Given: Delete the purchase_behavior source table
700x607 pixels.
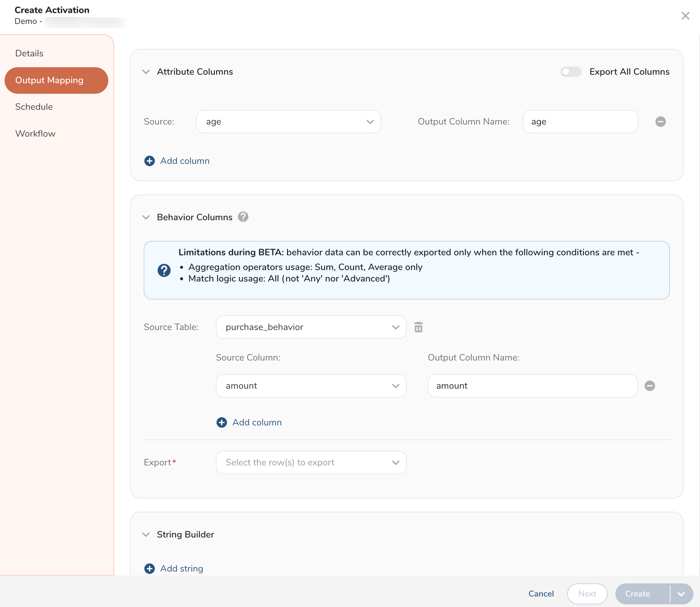Looking at the screenshot, I should click(418, 327).
